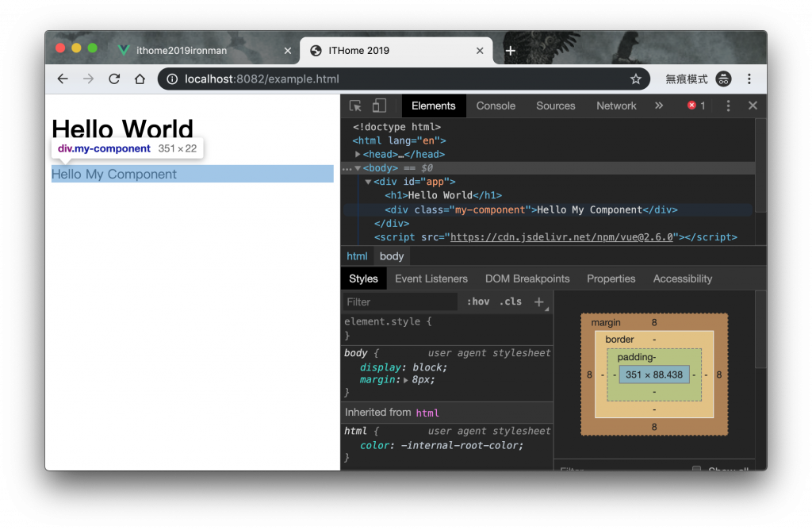Reload the current page
The width and height of the screenshot is (812, 530).
point(114,79)
